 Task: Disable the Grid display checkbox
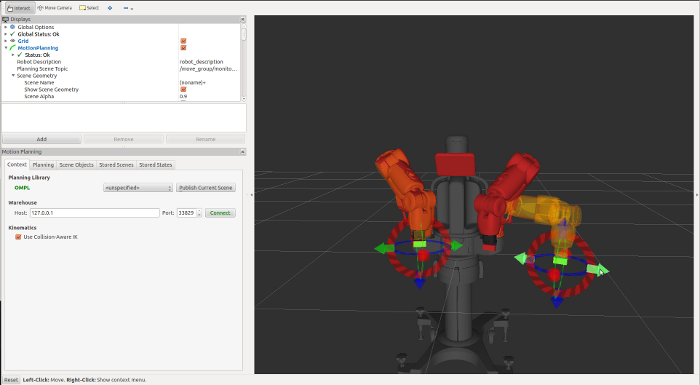tap(183, 41)
